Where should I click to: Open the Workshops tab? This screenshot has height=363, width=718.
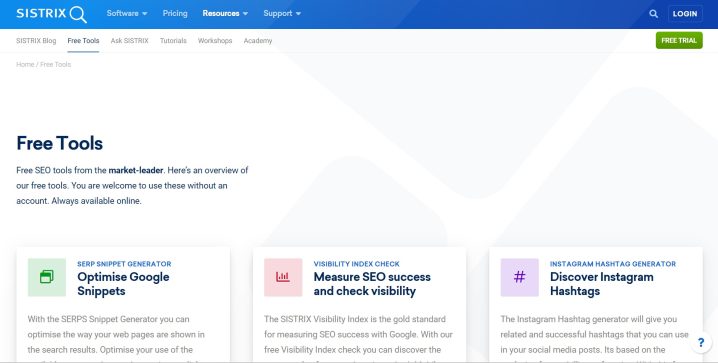coord(215,41)
